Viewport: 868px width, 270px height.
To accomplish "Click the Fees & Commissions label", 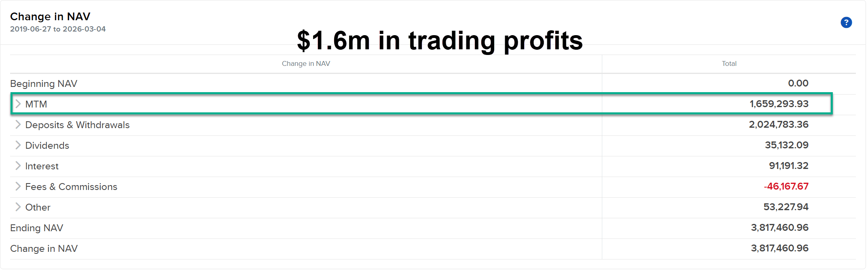I will point(71,187).
